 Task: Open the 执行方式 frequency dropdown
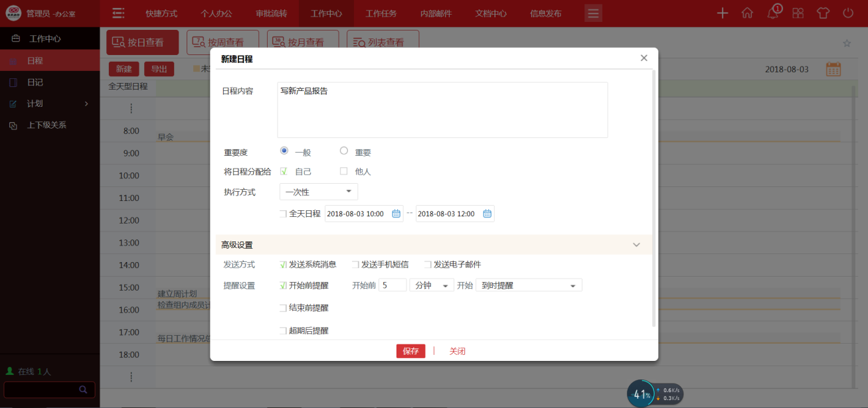pos(318,191)
